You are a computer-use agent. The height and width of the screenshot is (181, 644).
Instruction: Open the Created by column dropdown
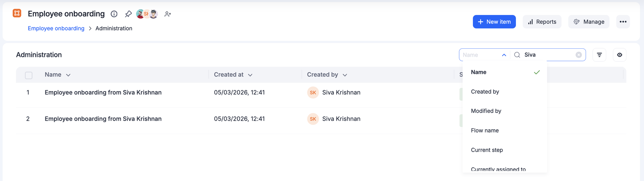coord(345,75)
